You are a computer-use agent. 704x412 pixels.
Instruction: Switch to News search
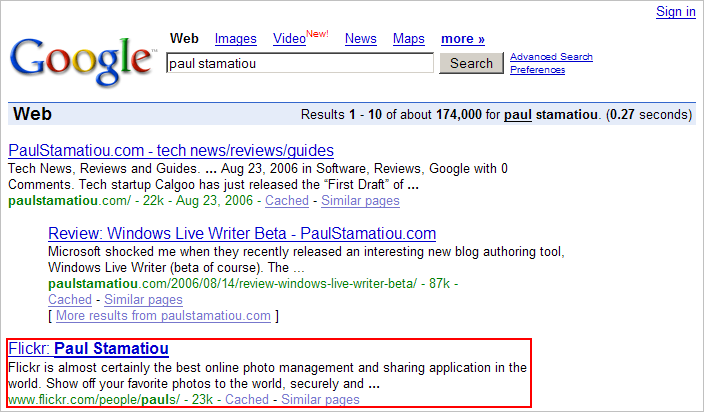pos(361,39)
